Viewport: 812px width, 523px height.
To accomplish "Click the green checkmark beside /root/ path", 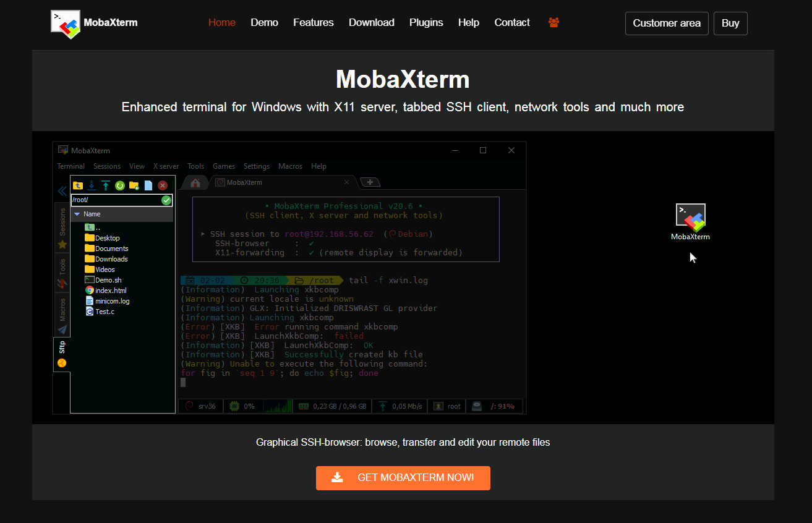I will pos(166,200).
